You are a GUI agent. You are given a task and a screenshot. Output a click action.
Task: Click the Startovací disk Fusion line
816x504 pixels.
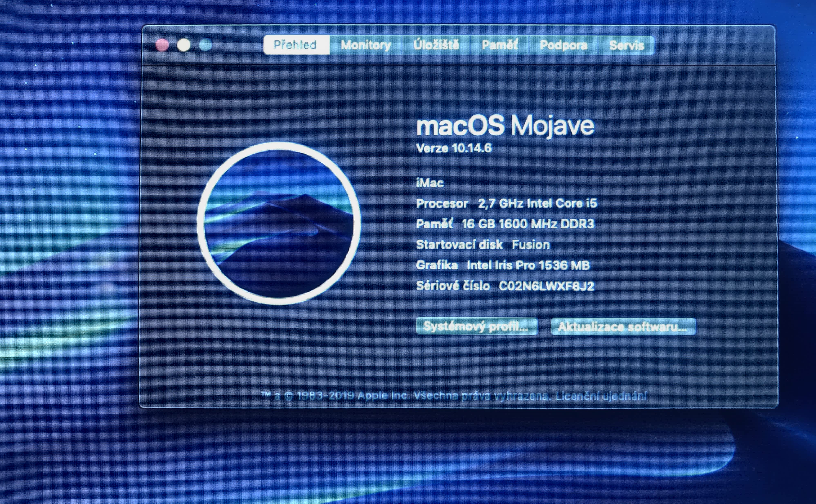[483, 244]
